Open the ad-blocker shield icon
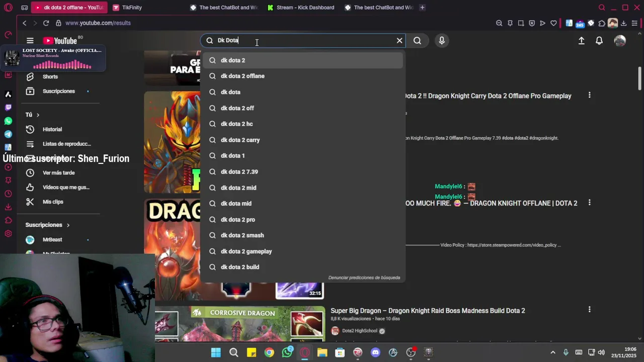 (x=532, y=23)
